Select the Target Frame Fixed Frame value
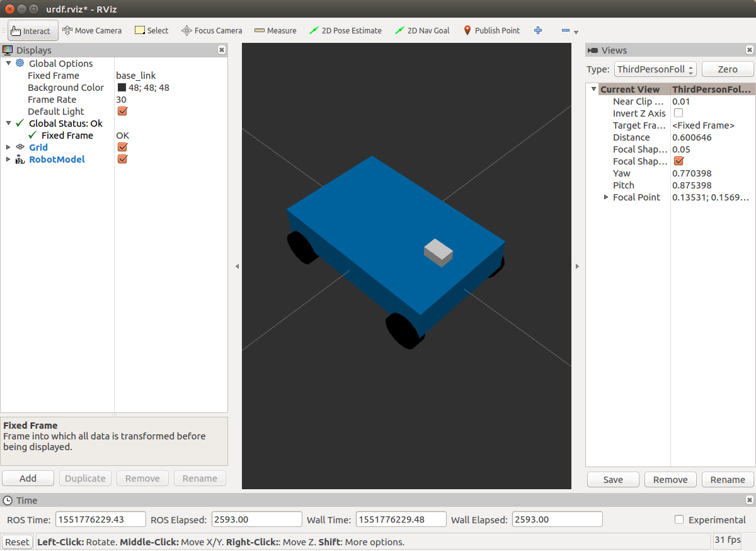 703,125
